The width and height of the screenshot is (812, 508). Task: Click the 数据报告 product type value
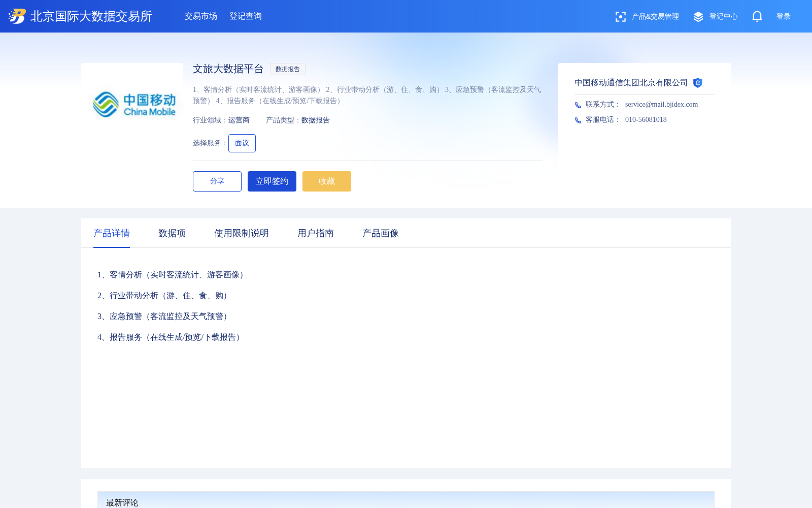point(316,120)
